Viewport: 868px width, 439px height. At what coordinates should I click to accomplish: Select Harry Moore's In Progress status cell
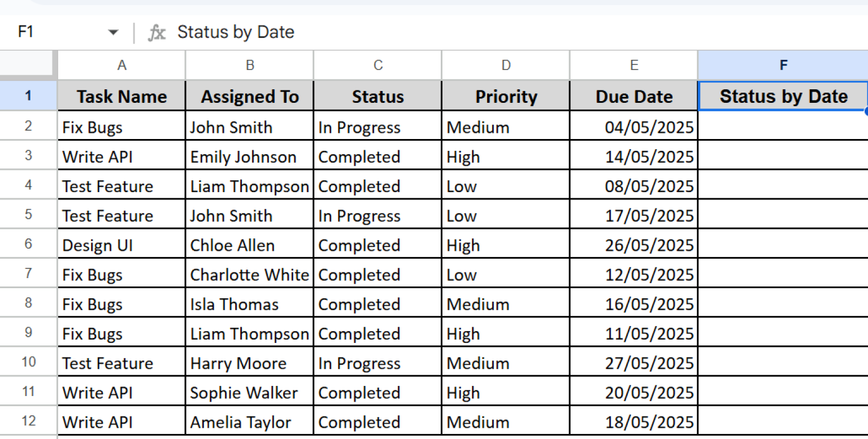click(x=377, y=363)
